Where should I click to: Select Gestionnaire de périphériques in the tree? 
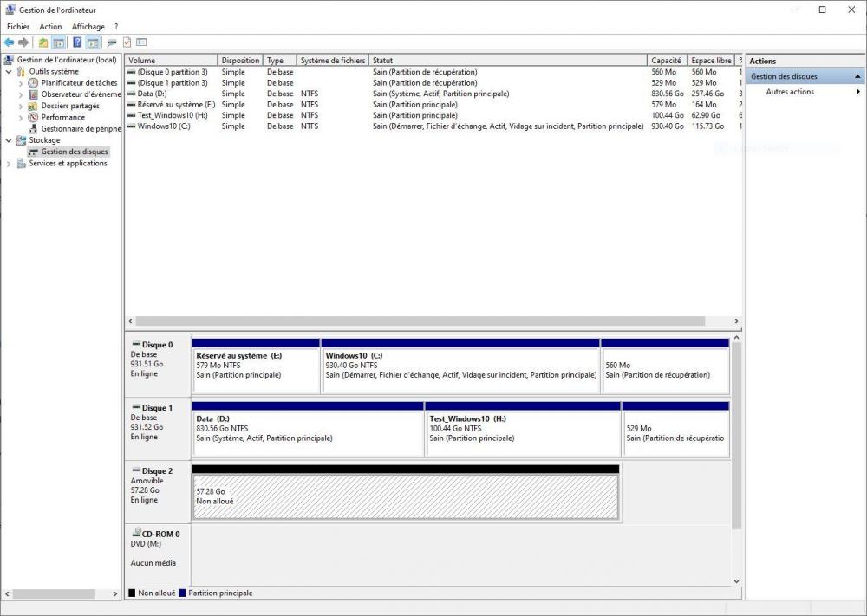point(81,128)
